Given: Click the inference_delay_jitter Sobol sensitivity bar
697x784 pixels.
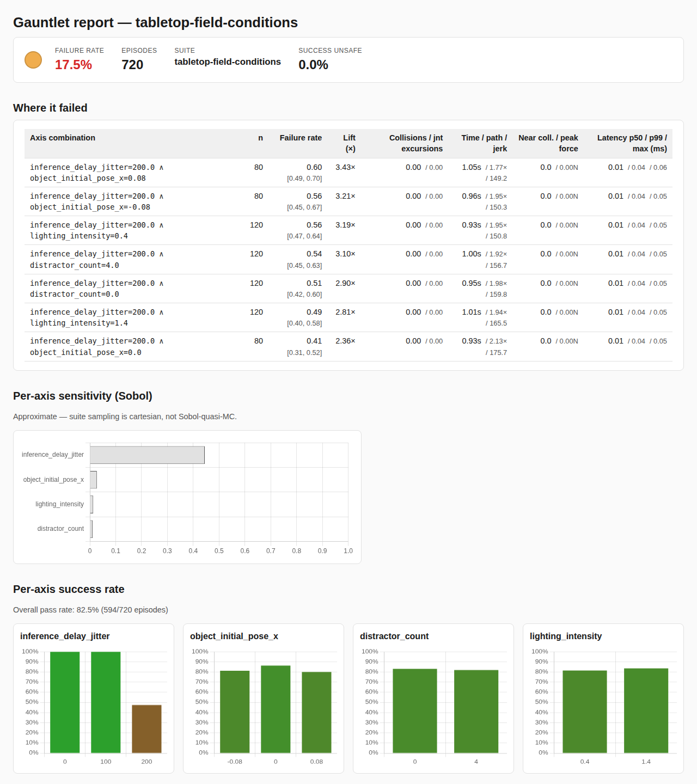Looking at the screenshot, I should coord(147,455).
